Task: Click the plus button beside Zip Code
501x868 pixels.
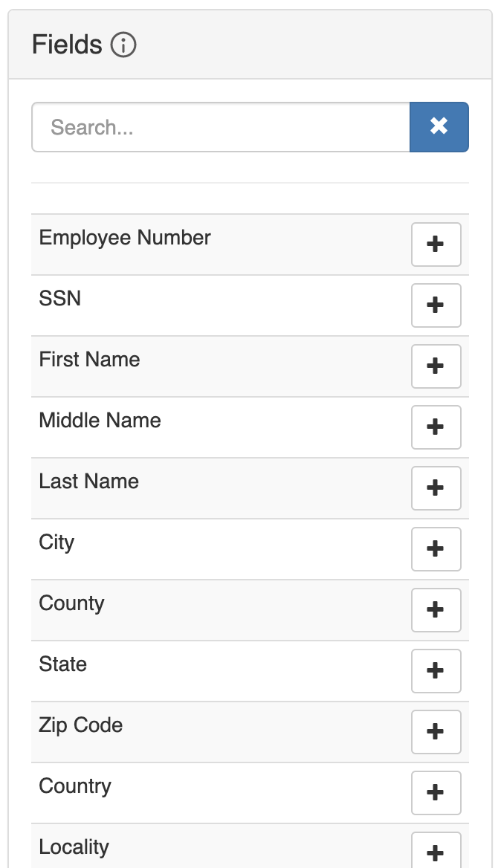Action: tap(436, 732)
